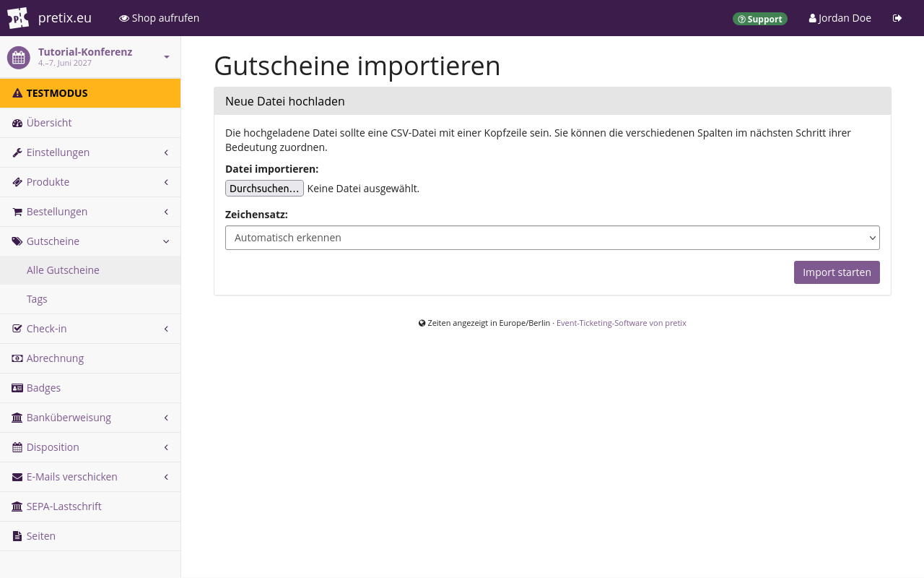Open Seiten in the sidebar
Viewport: 924px width, 578px height.
coord(90,536)
